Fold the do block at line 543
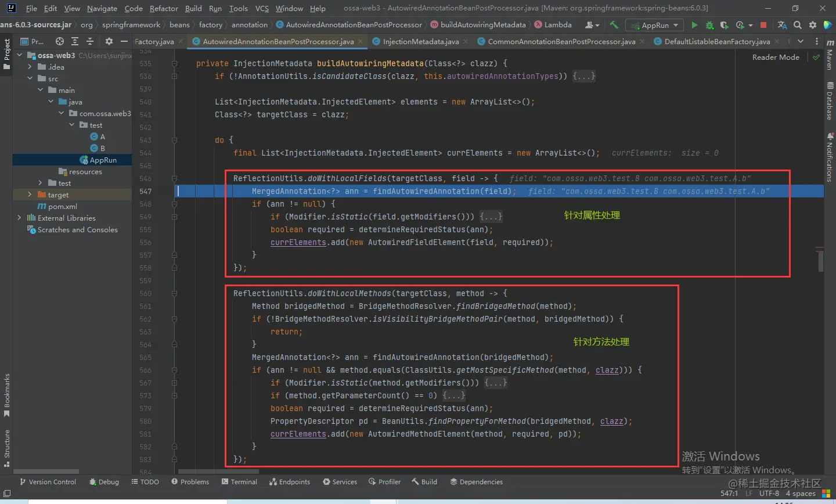The height and width of the screenshot is (504, 836). [x=174, y=140]
